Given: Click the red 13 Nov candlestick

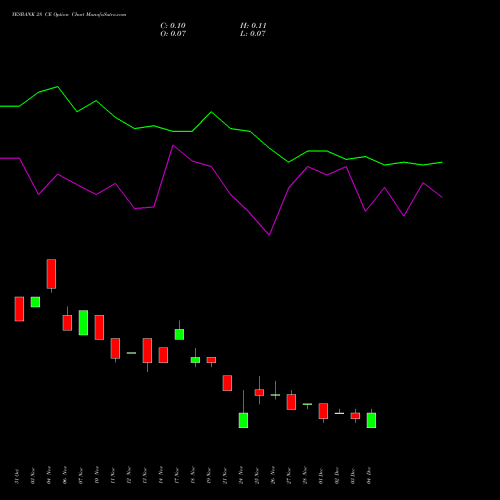Looking at the screenshot, I should pyautogui.click(x=147, y=350).
